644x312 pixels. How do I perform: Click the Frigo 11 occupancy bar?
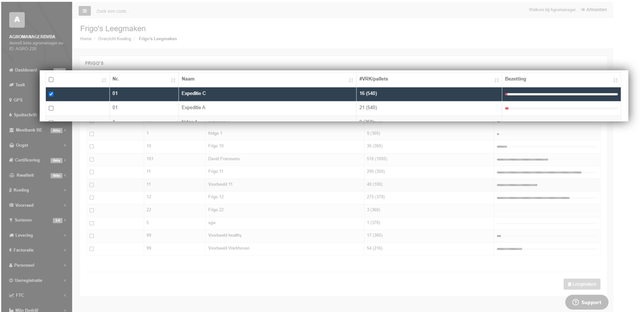pyautogui.click(x=547, y=173)
